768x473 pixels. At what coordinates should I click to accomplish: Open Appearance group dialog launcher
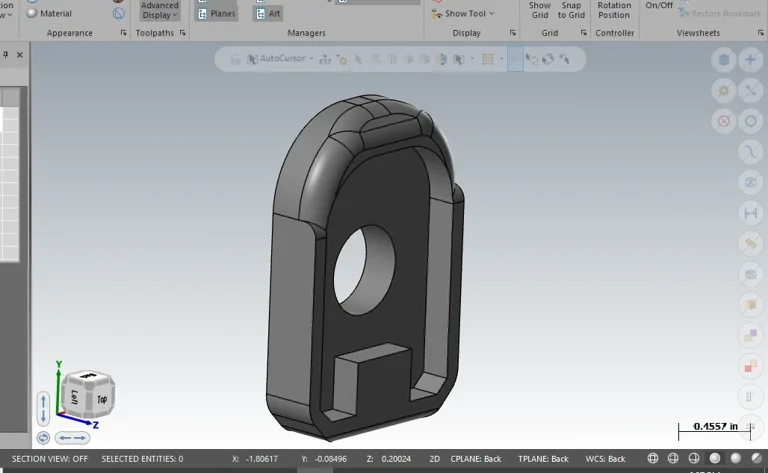(124, 33)
